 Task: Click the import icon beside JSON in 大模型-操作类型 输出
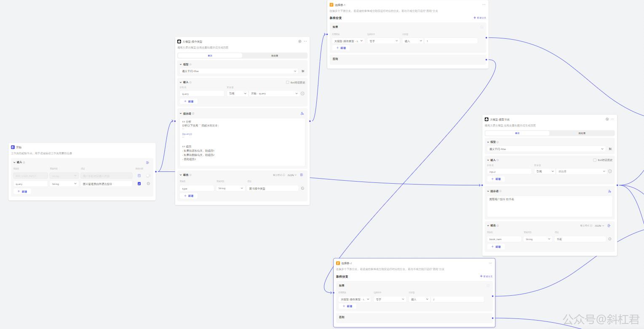click(x=302, y=175)
